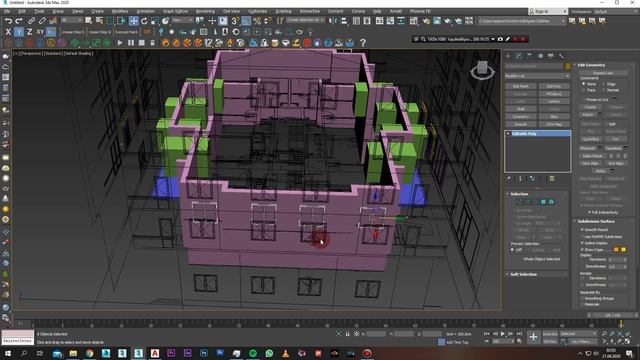Click the large Set Key plus button
The height and width of the screenshot is (360, 640).
[533, 337]
